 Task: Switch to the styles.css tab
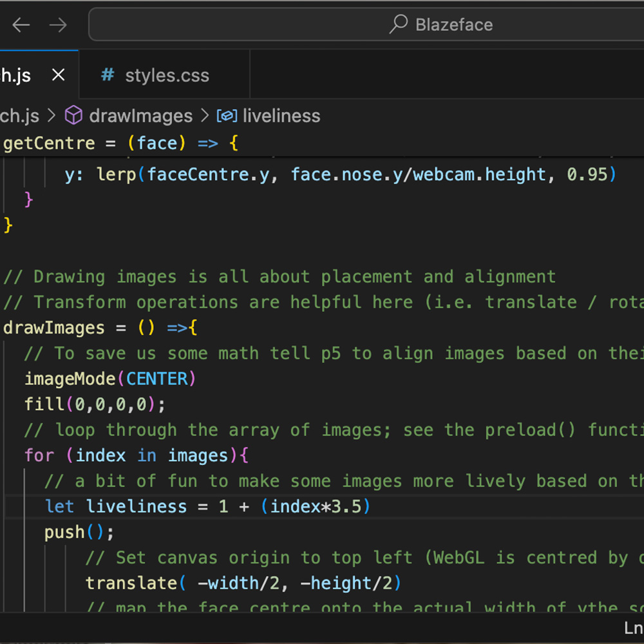pos(166,75)
